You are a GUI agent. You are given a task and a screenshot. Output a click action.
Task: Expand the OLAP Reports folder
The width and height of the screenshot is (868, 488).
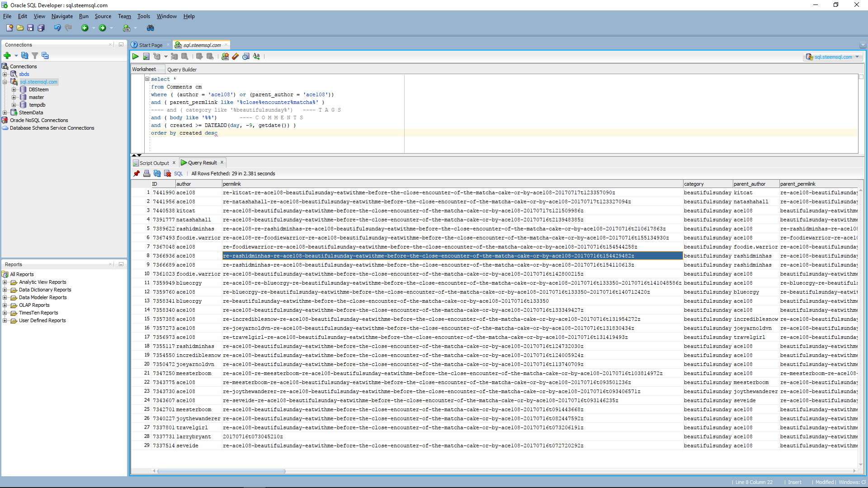(5, 305)
